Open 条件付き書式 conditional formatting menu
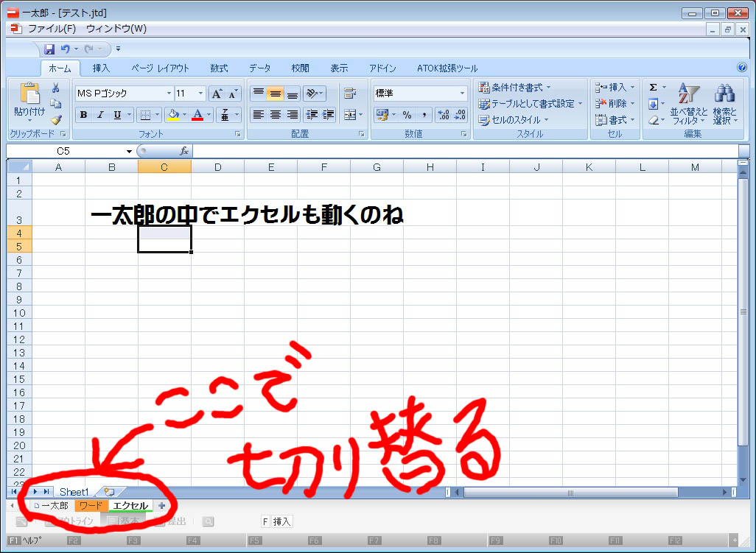756x553 pixels. 514,88
